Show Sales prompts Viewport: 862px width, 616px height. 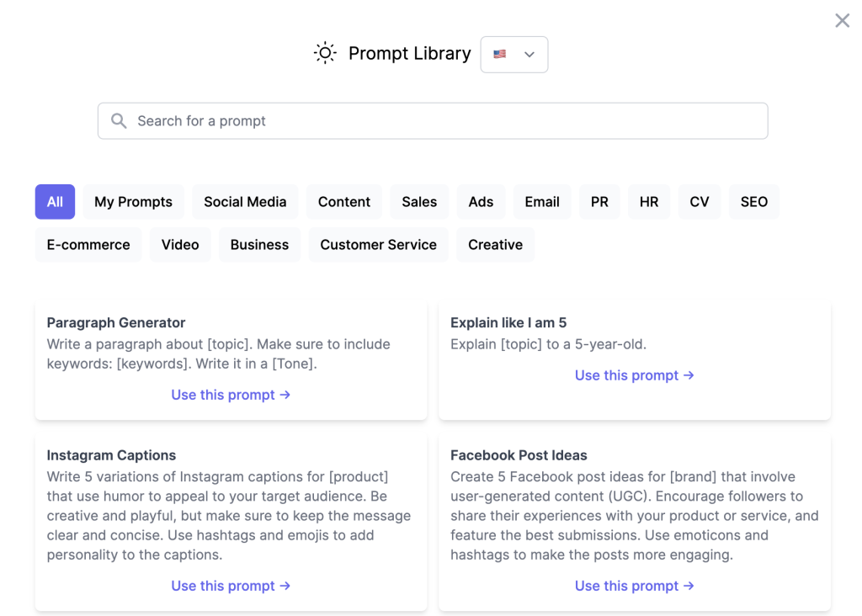(x=419, y=202)
